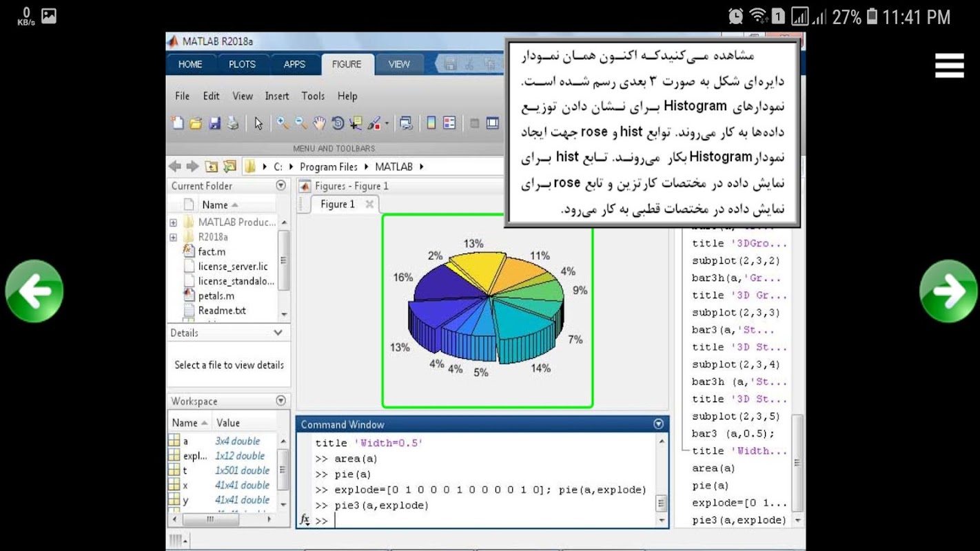Viewport: 980px width, 551px height.
Task: Open the Current Folder panel actions menu
Action: click(x=280, y=185)
